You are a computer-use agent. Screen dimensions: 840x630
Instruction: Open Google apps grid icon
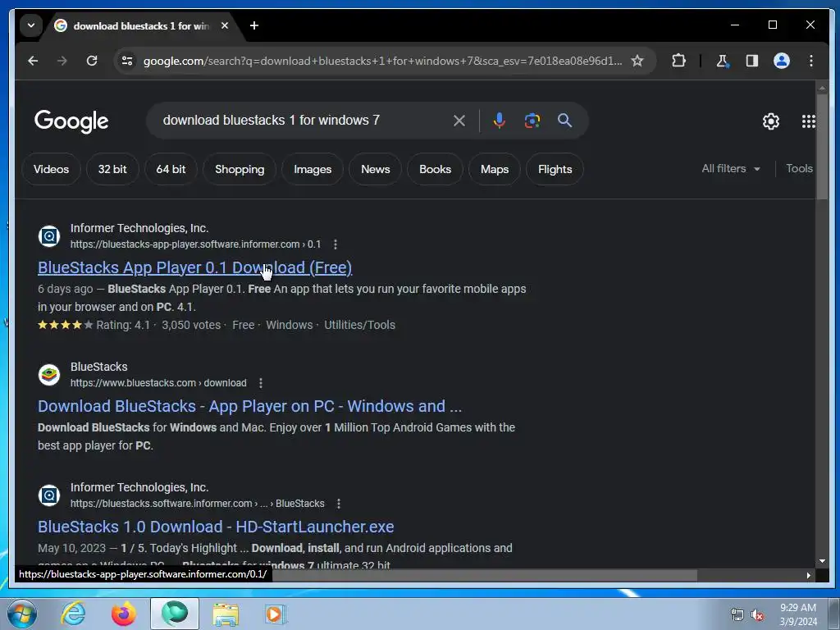point(808,121)
